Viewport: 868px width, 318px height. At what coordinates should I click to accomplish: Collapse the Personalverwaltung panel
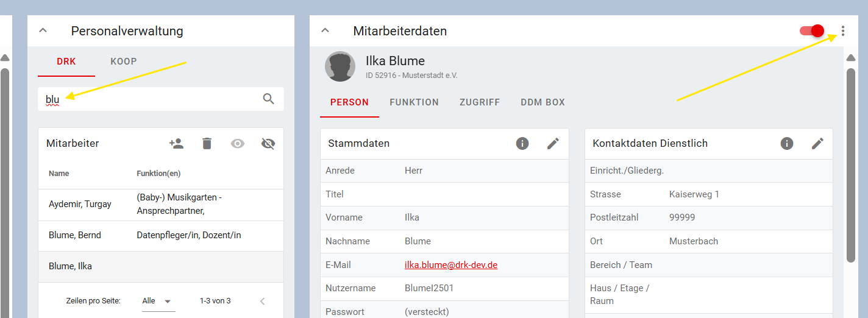click(43, 30)
